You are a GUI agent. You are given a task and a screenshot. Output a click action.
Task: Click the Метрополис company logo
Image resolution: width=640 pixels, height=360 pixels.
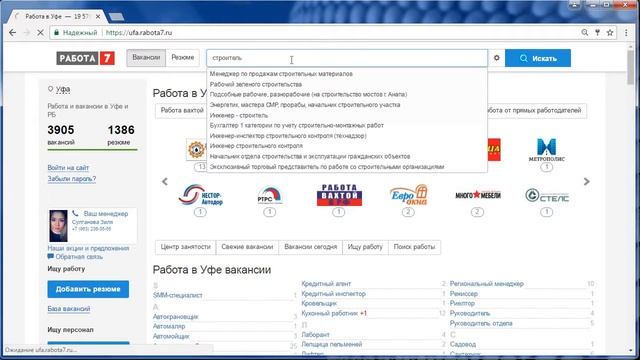pos(547,150)
